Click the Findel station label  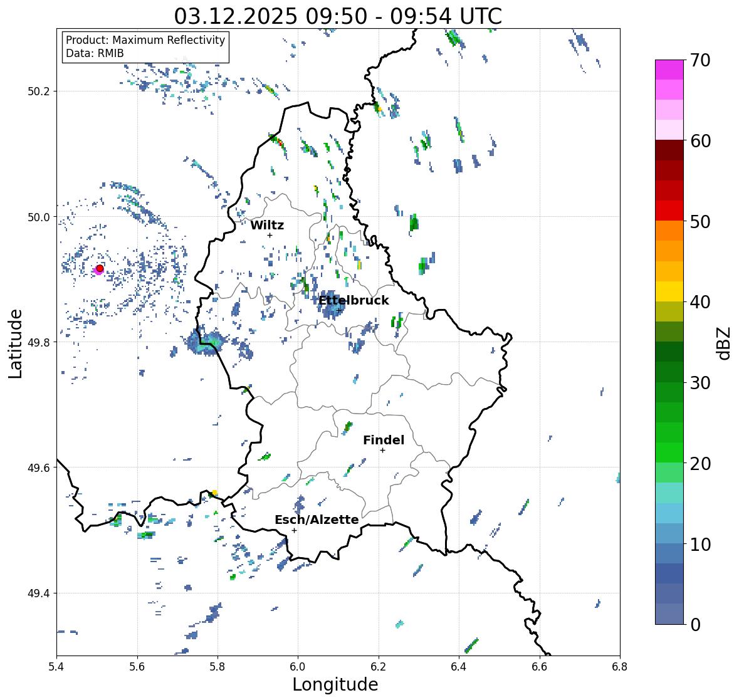click(384, 440)
